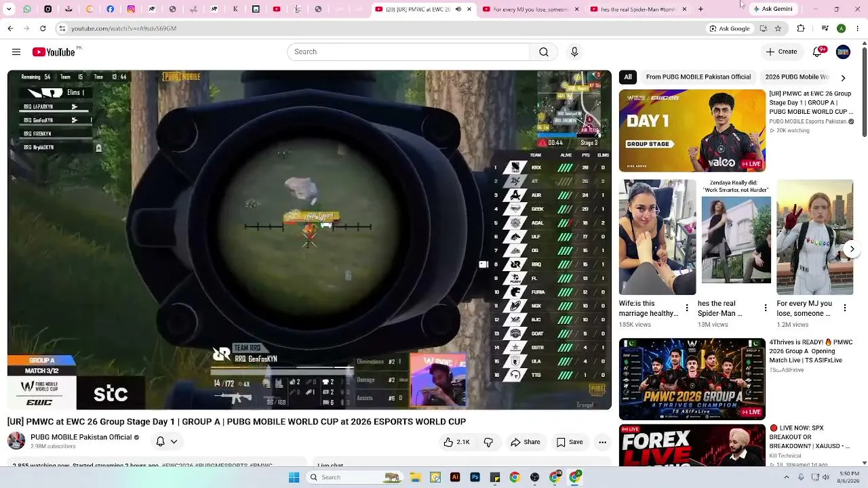Close the "For every MJ you lose" tab

tap(576, 9)
